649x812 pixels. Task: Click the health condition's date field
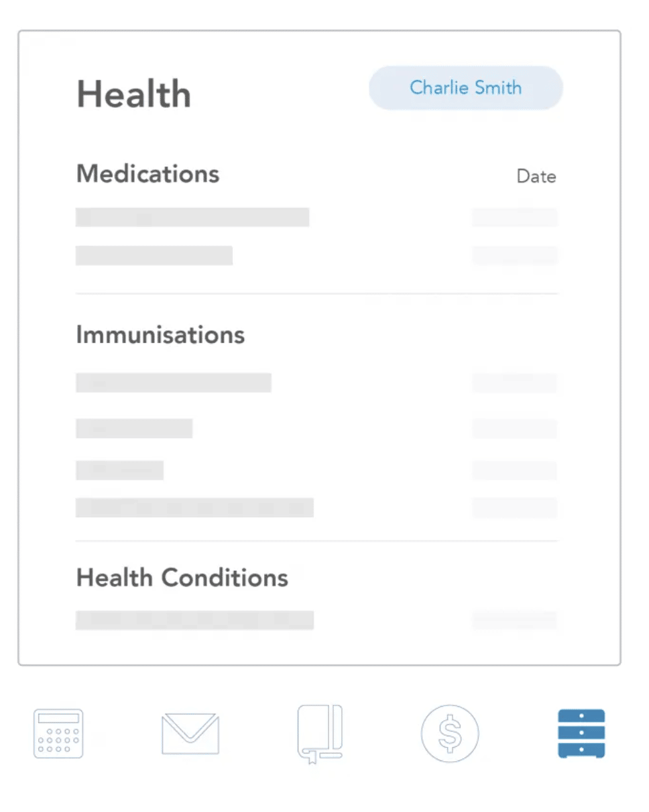coord(515,620)
